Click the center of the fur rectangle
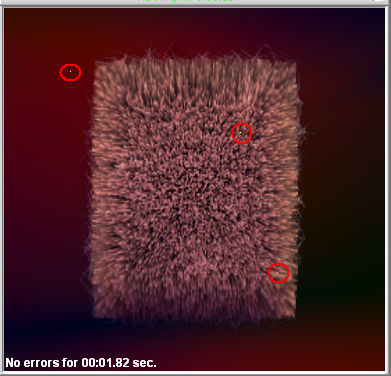The image size is (391, 376). point(195,189)
